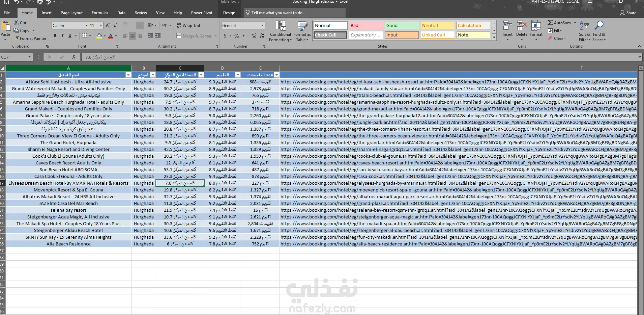This screenshot has height=315, width=644.
Task: Click the Insert cells icon
Action: (x=507, y=26)
